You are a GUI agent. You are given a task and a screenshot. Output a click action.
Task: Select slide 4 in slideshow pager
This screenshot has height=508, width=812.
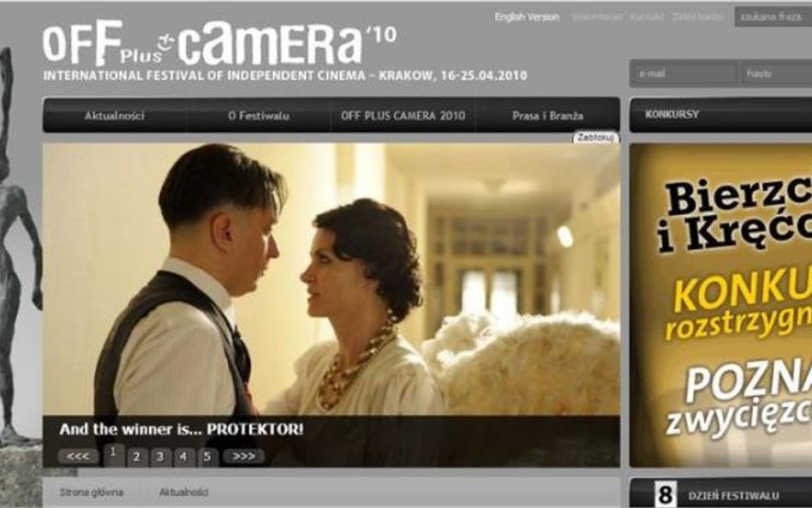click(183, 457)
